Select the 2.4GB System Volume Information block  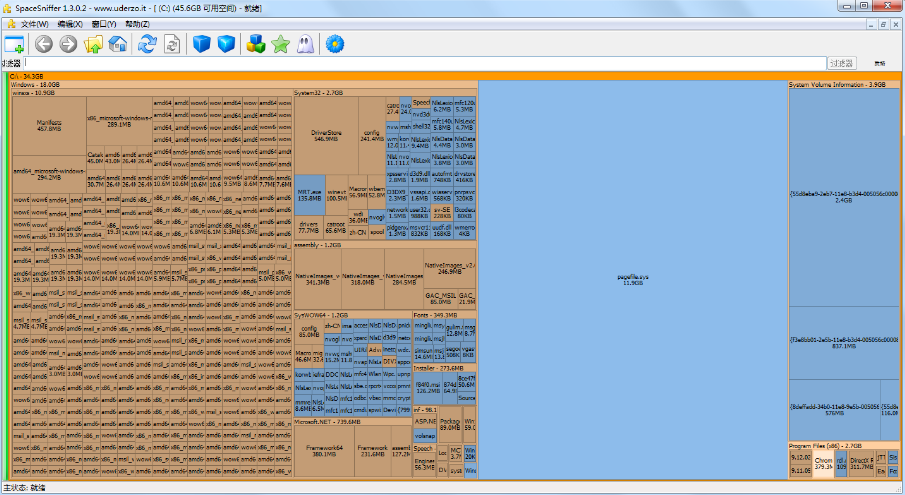[844, 197]
